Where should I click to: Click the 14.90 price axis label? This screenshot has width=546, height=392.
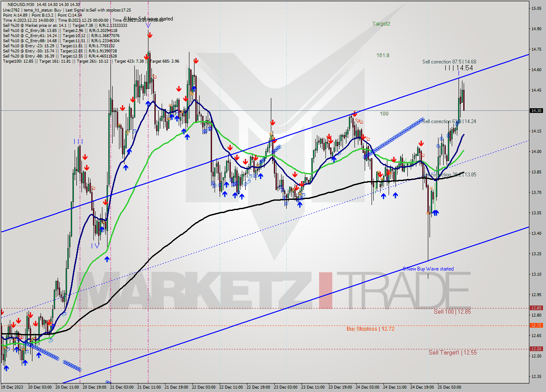[x=536, y=29]
